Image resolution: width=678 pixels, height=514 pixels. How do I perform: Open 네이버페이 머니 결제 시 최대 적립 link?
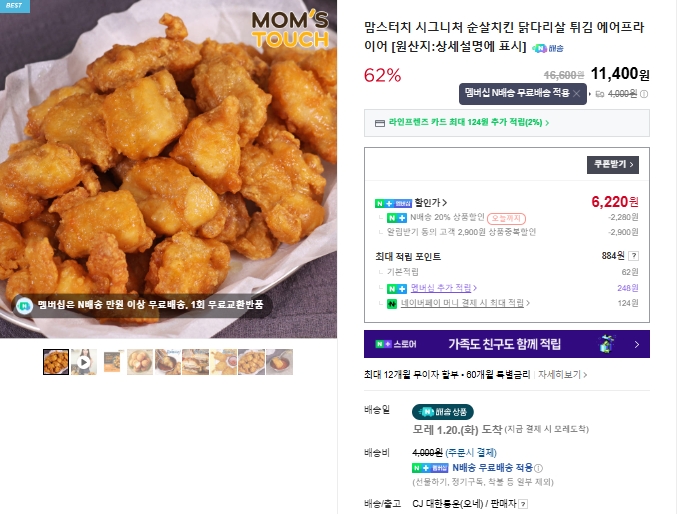[x=465, y=303]
